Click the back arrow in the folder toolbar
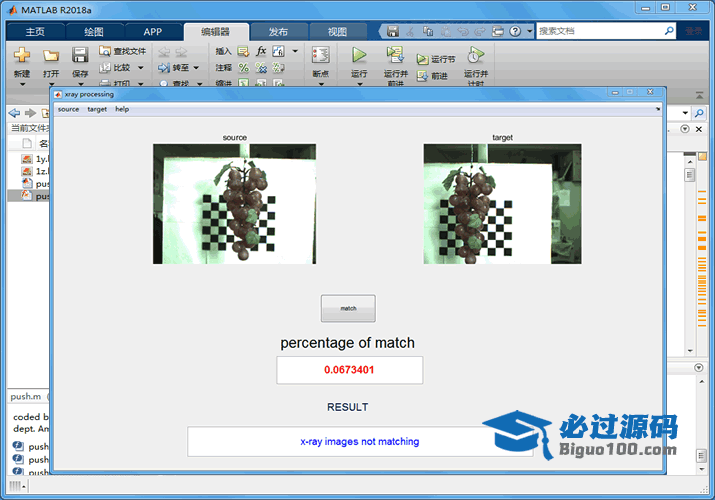 pos(15,113)
